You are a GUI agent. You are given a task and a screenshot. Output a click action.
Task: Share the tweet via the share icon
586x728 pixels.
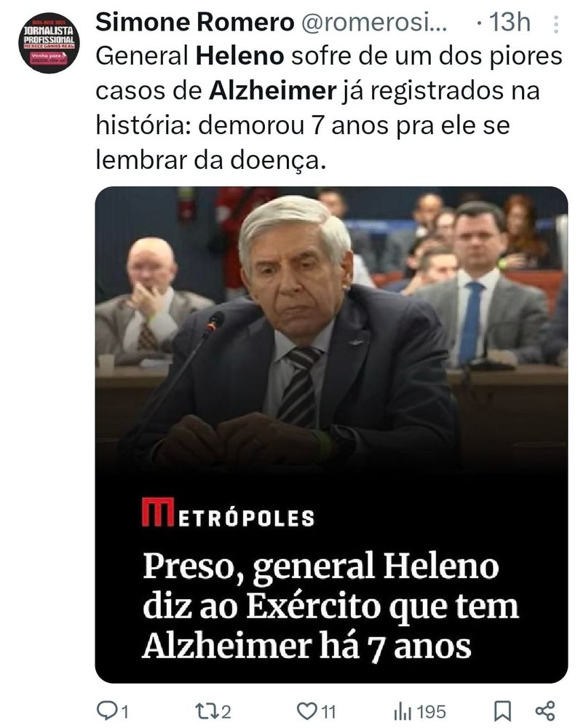pyautogui.click(x=545, y=711)
